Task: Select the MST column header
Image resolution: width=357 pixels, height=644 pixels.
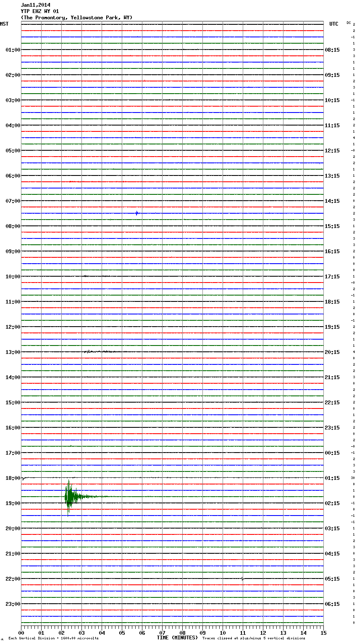Action: click(4, 24)
